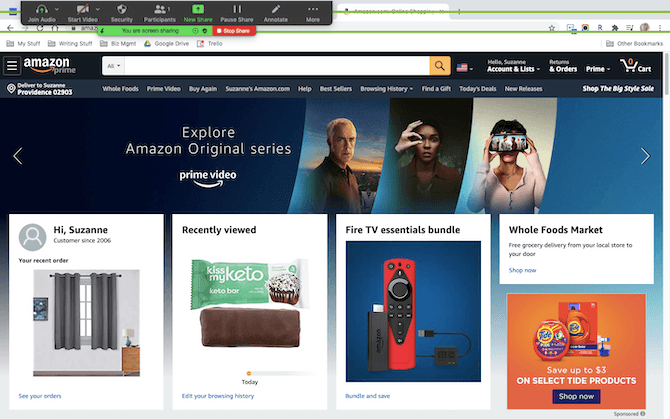Open Browsing History dropdown

pyautogui.click(x=386, y=89)
